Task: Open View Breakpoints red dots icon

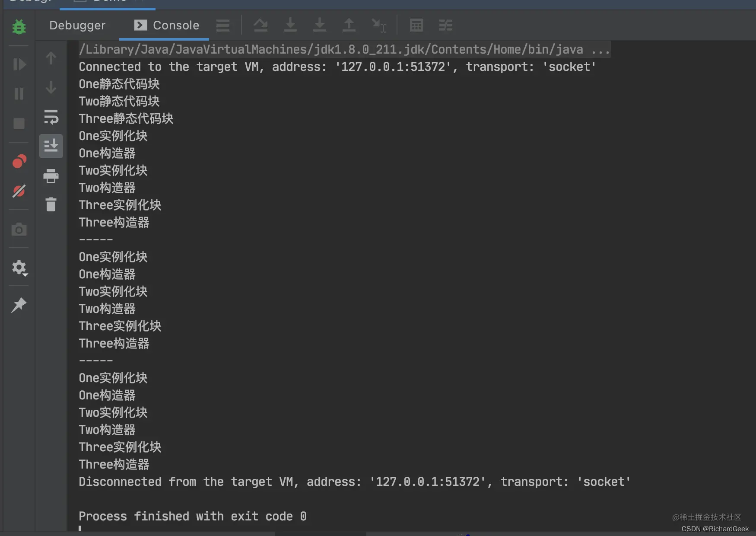Action: pyautogui.click(x=19, y=161)
